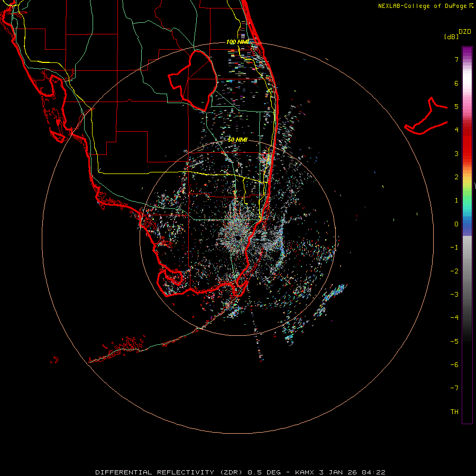Image resolution: width=476 pixels, height=476 pixels.
Task: Click the 5 value on color scale
Action: 456,106
